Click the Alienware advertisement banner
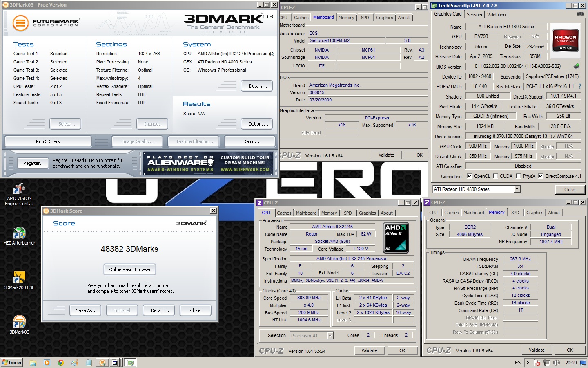This screenshot has height=368, width=588. (x=208, y=164)
